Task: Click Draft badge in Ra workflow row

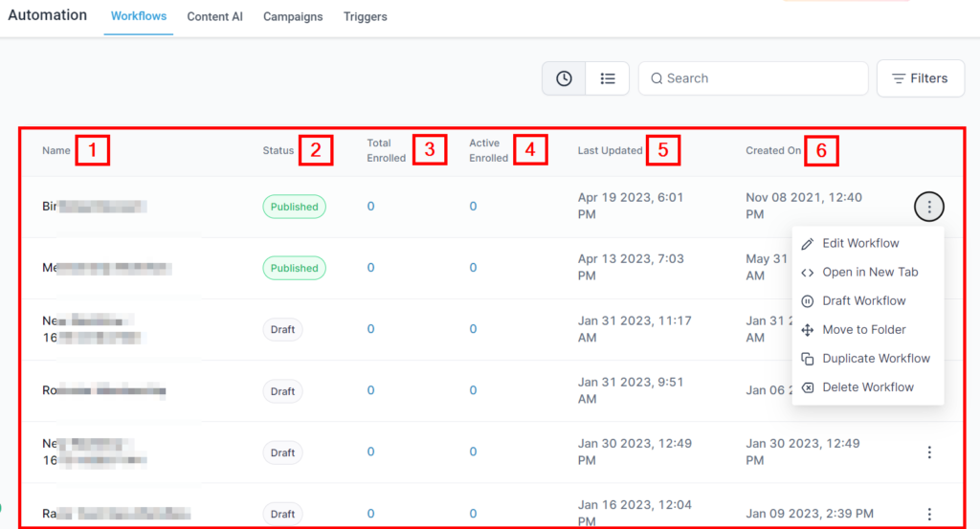Action: pyautogui.click(x=282, y=514)
